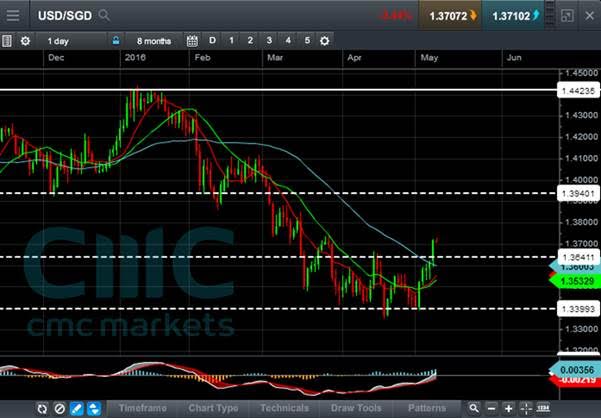Open the Timeframe menu
Screen dimensions: 601x418
tap(143, 408)
